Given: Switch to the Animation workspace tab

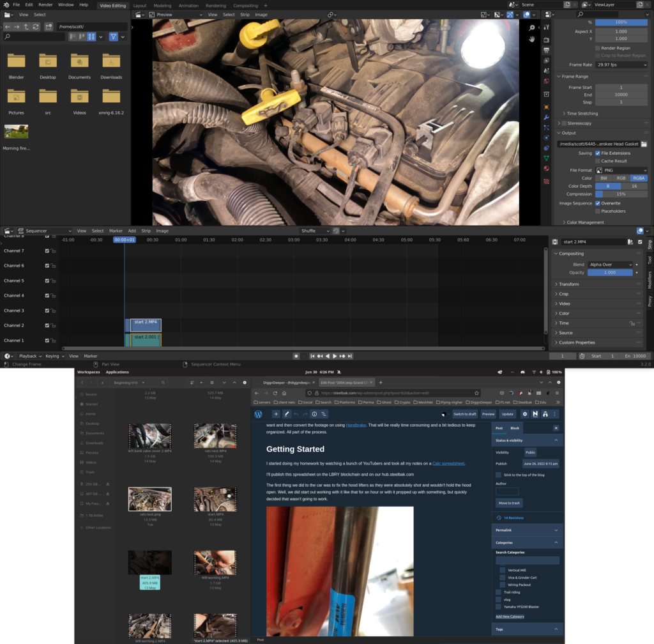Looking at the screenshot, I should (x=188, y=6).
